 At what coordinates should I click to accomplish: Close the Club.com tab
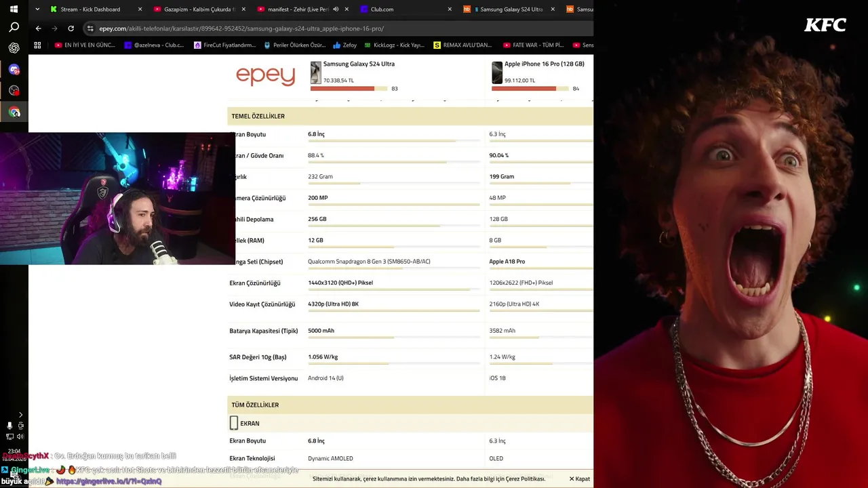[x=450, y=9]
